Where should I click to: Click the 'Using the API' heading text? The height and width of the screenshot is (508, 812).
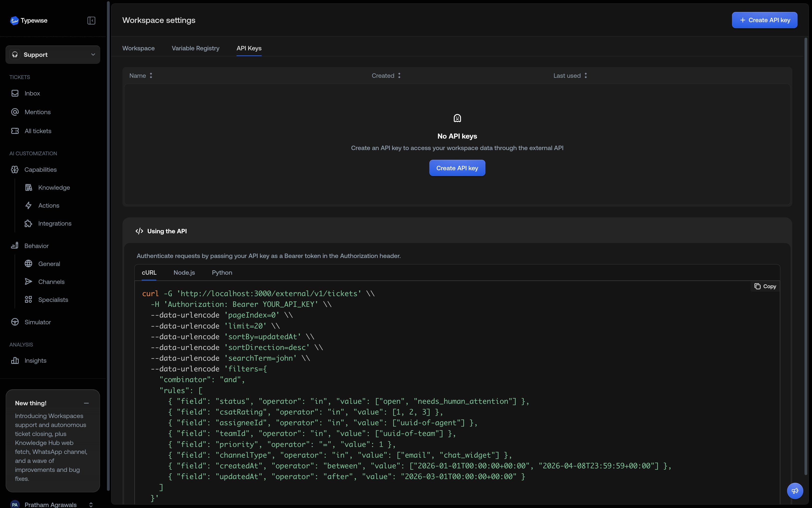tap(167, 231)
